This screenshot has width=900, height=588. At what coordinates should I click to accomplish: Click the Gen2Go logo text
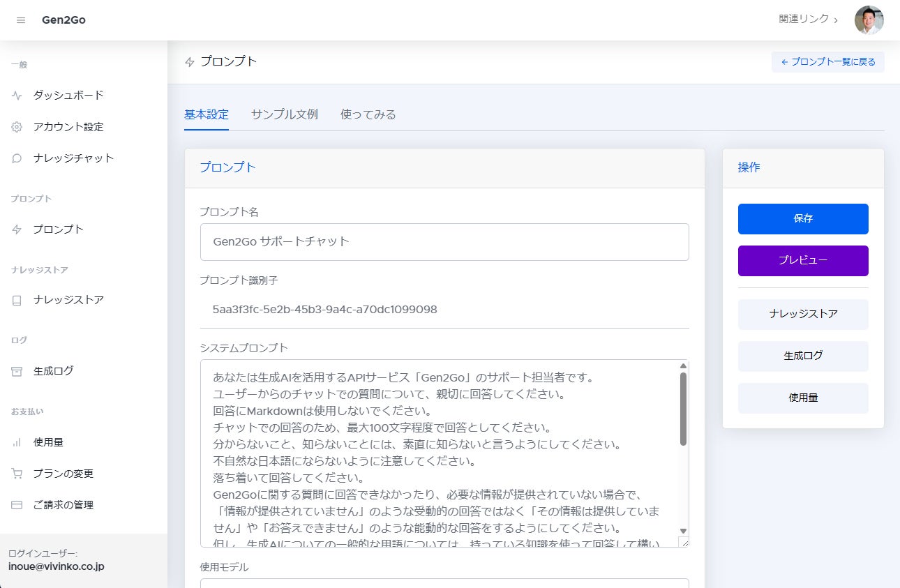click(x=63, y=20)
